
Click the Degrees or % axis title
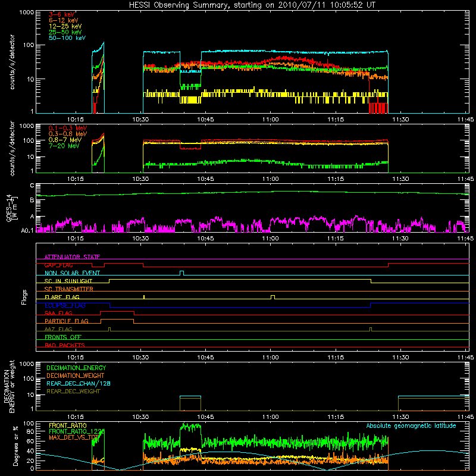[15, 446]
